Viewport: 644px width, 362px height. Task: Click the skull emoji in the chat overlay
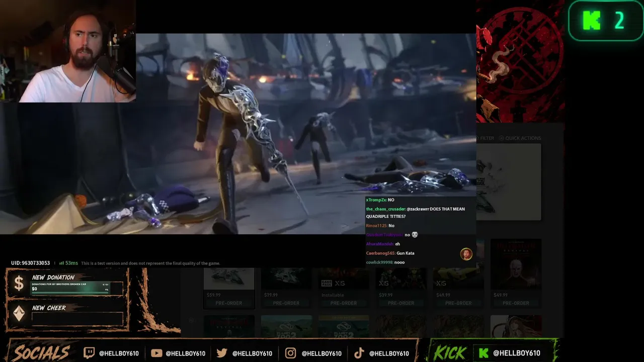[x=415, y=235]
